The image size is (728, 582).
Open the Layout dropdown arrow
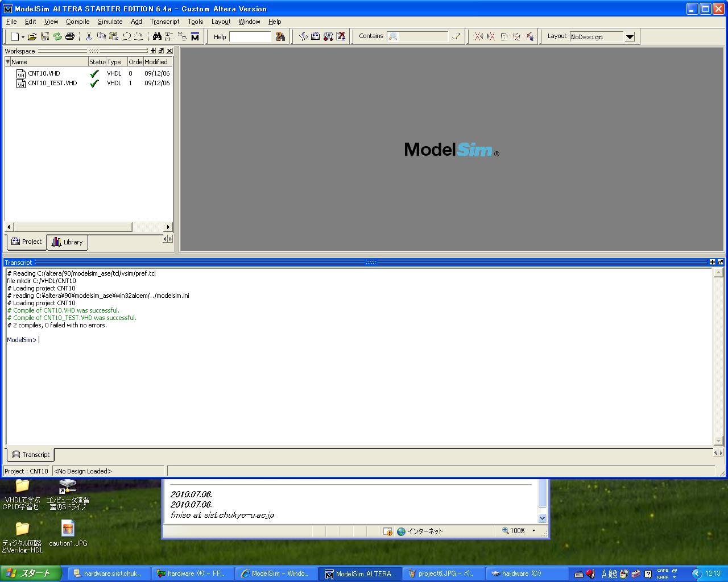pos(630,37)
